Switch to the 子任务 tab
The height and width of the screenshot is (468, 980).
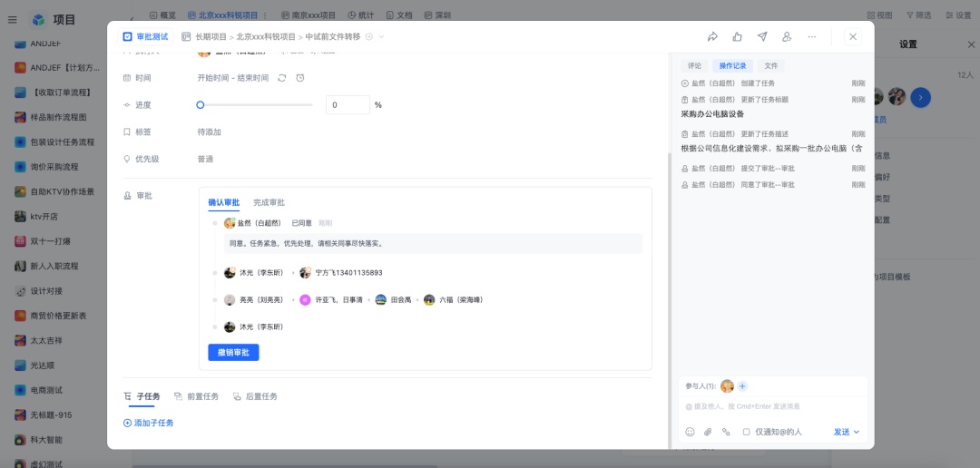point(142,396)
